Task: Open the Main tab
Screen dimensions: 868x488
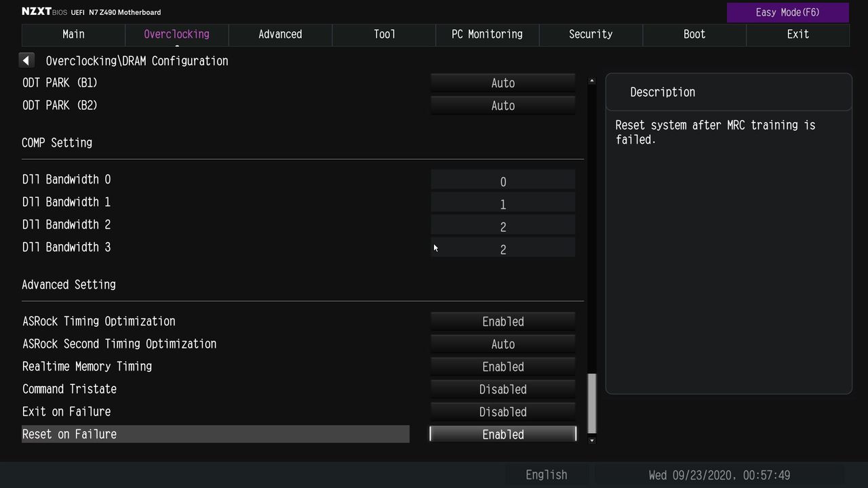Action: click(73, 34)
